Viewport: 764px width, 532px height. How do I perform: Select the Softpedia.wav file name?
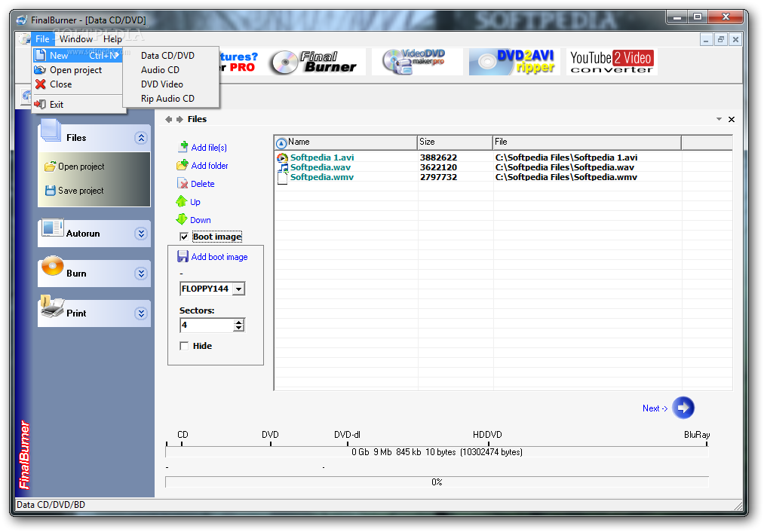321,167
